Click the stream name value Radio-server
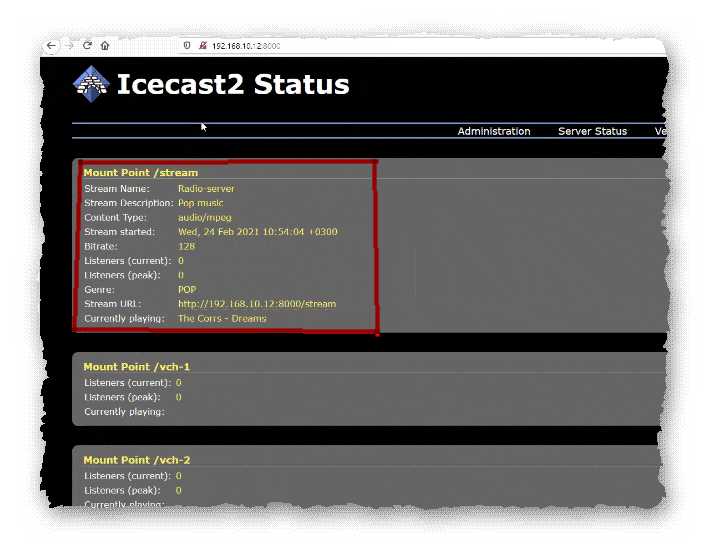Viewport: 704px width, 544px height. 206,189
